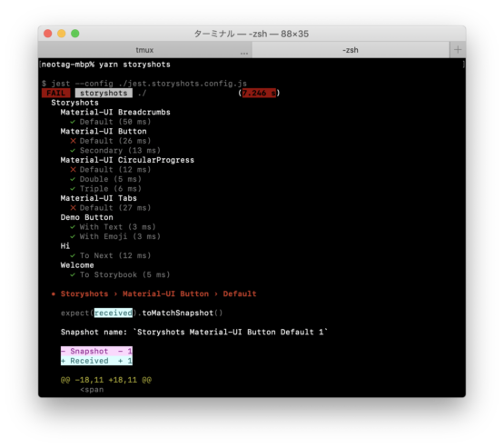504x448 pixels.
Task: Close the terminal window with red button
Action: click(48, 34)
